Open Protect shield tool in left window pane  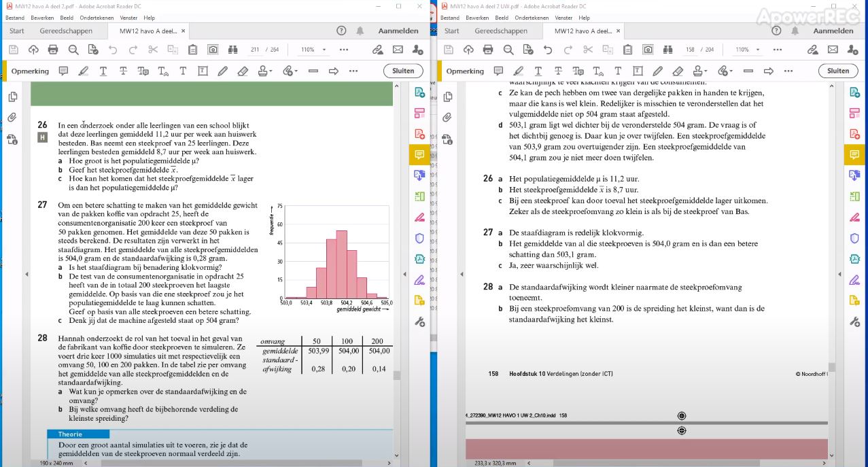[x=419, y=238]
